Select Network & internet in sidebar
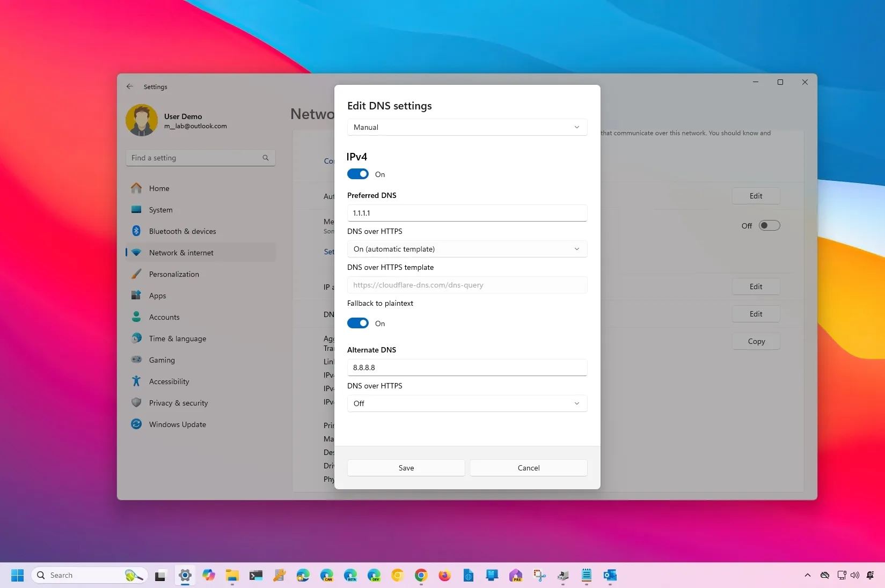This screenshot has height=588, width=885. [x=201, y=253]
